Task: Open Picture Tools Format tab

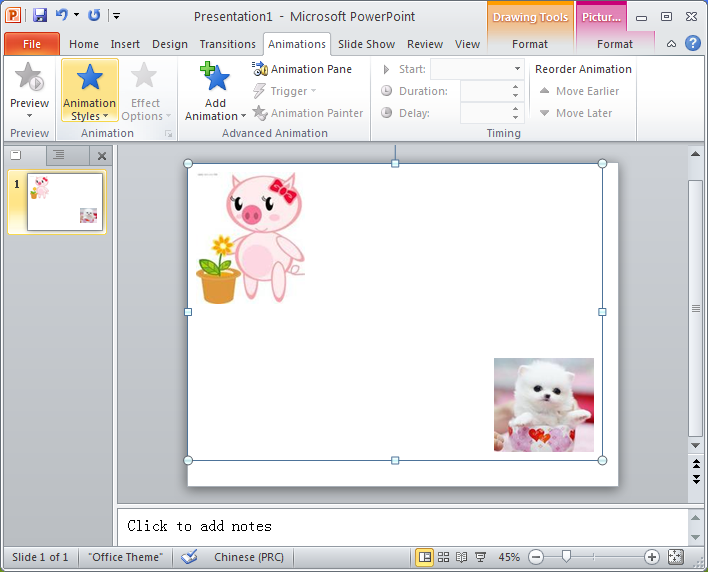Action: 615,44
